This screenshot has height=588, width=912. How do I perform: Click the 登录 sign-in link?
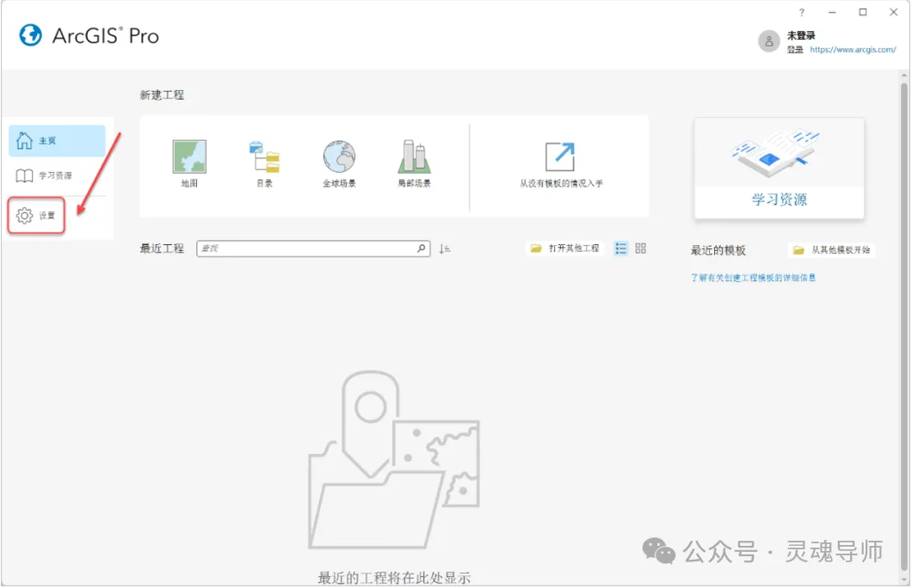(794, 50)
